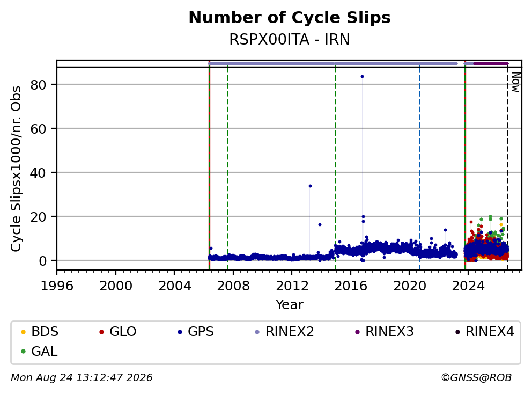Image resolution: width=532 pixels, height=394 pixels.
Task: Click the x-axis tick label 2008
Action: click(233, 286)
